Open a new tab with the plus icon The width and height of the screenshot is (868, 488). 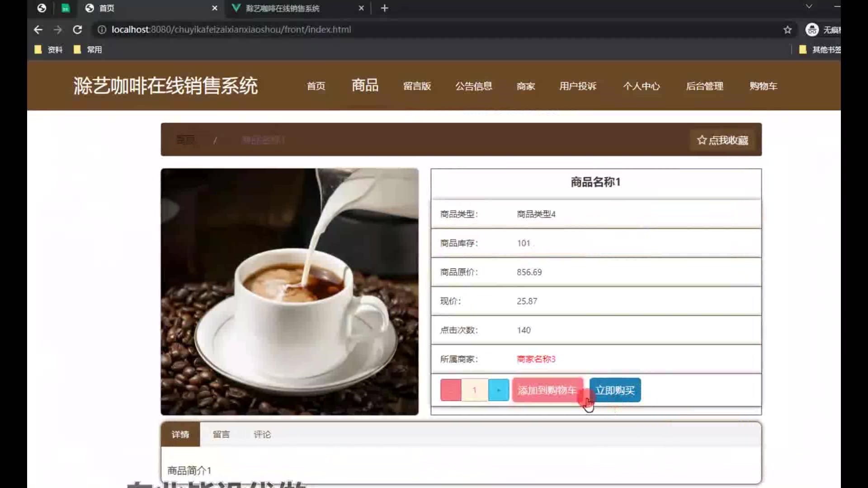[384, 8]
